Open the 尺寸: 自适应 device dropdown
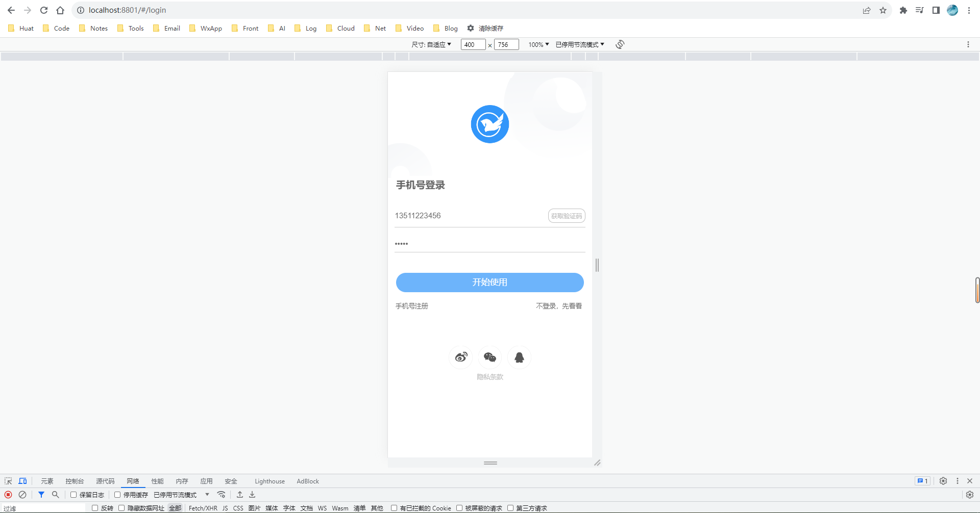The height and width of the screenshot is (513, 980). point(431,44)
